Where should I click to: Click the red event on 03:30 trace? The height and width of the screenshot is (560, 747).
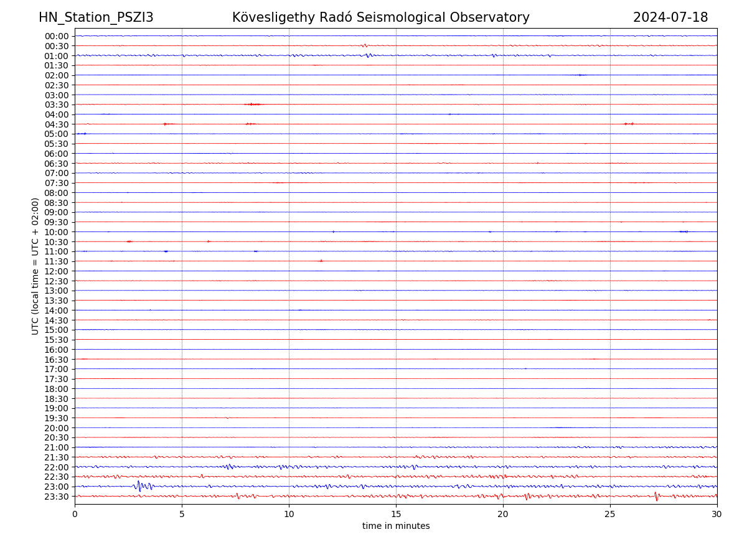click(x=253, y=104)
